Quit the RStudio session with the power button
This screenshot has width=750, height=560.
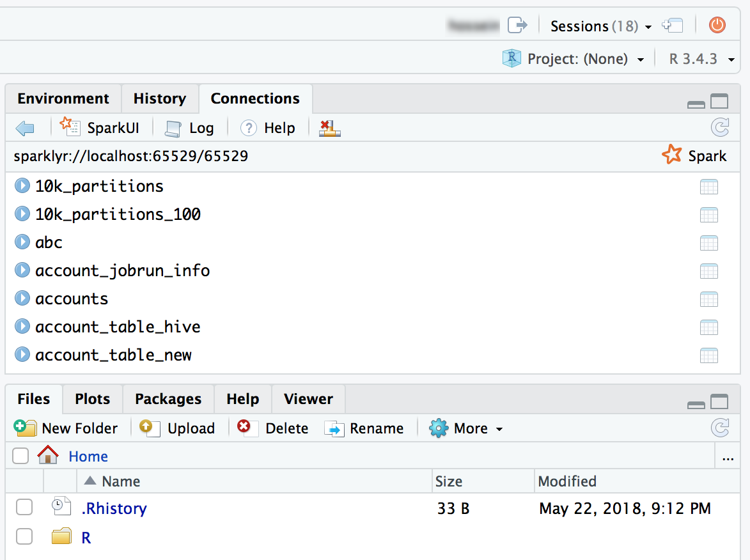click(x=717, y=25)
